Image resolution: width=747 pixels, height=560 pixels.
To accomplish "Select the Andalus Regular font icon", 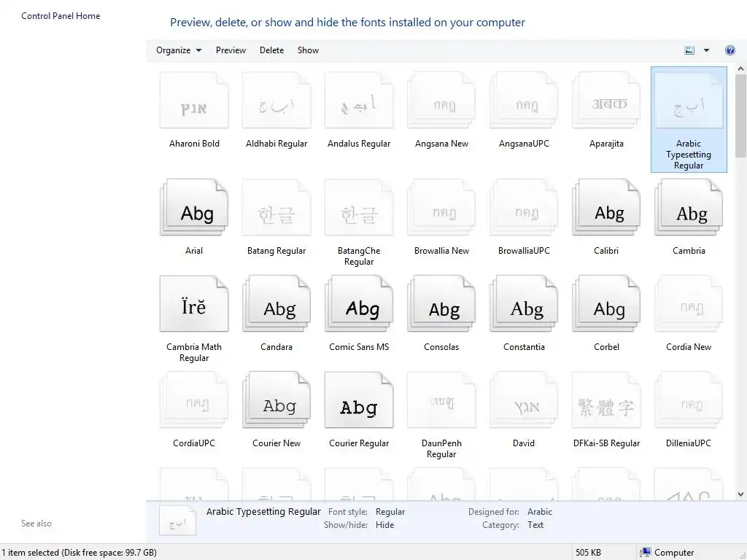I will 359,101.
